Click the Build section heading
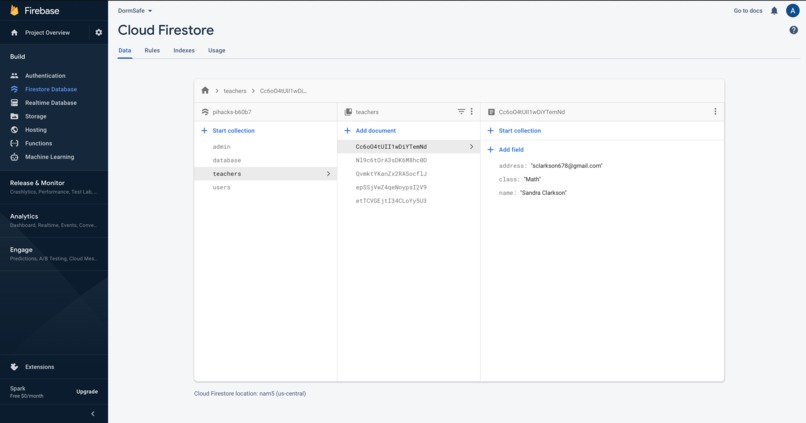The height and width of the screenshot is (423, 806). [17, 57]
